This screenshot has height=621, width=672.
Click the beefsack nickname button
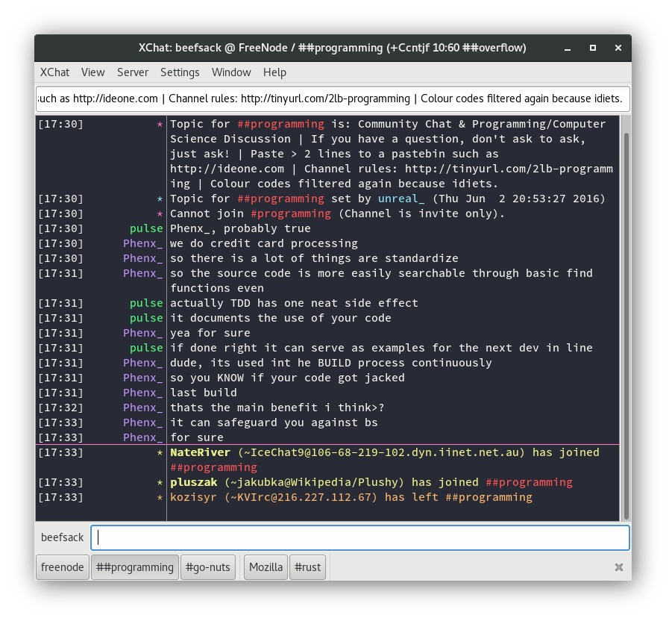click(62, 537)
